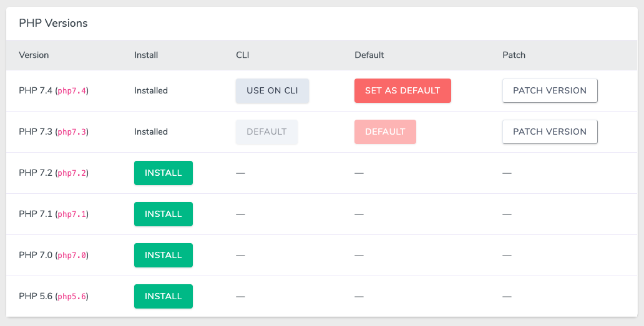The height and width of the screenshot is (326, 644).
Task: Patch version for PHP 7.4
Action: tap(550, 90)
